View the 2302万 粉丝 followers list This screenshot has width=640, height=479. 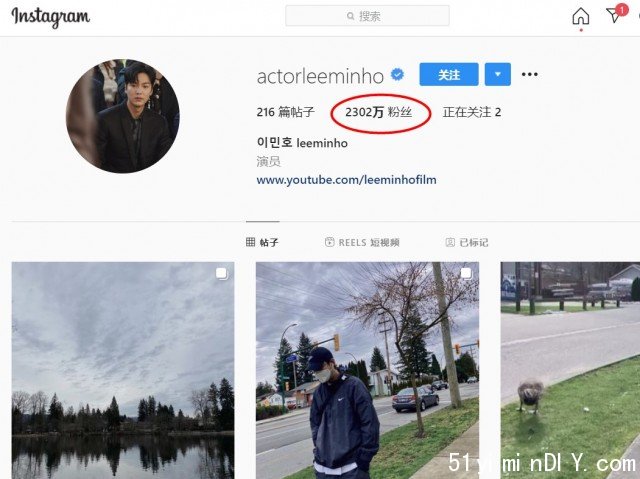tap(378, 112)
